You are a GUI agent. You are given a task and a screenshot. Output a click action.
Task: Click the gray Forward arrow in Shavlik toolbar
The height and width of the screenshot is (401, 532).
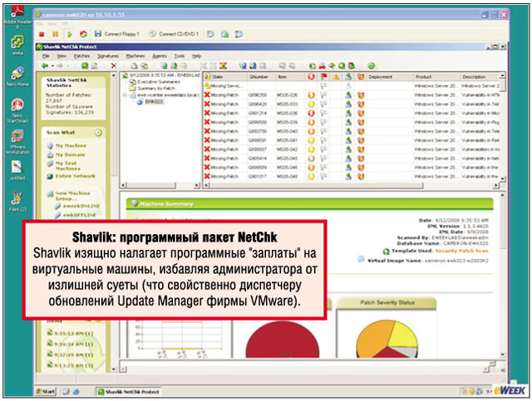pyautogui.click(x=60, y=66)
